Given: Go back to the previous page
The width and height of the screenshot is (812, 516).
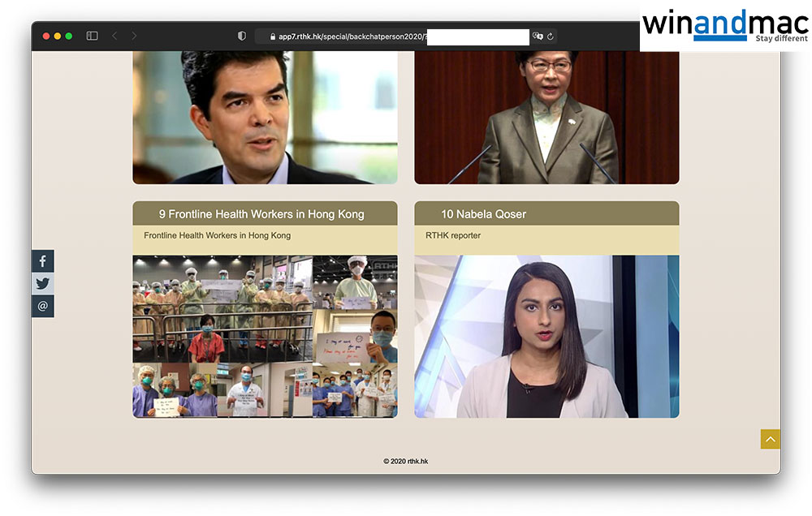Looking at the screenshot, I should [114, 36].
